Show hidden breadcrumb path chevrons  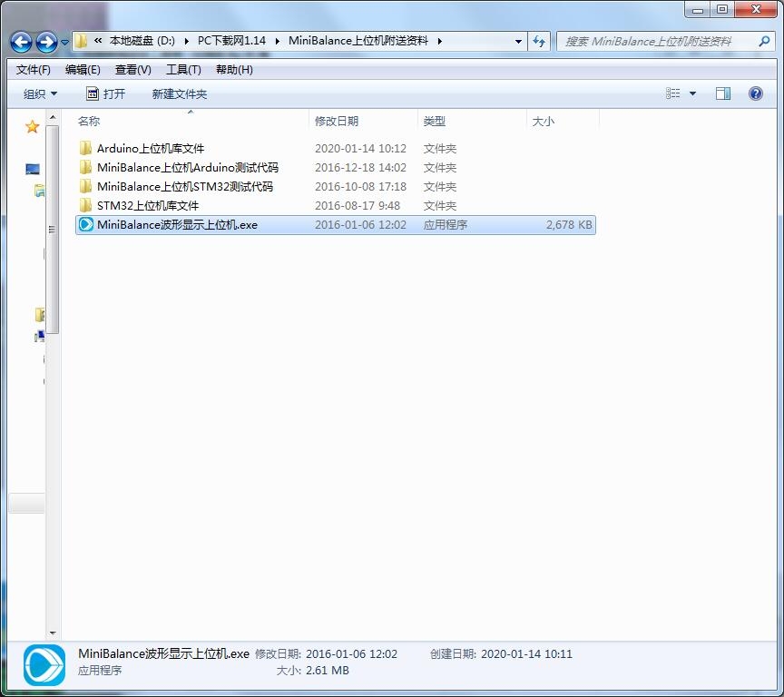[98, 41]
